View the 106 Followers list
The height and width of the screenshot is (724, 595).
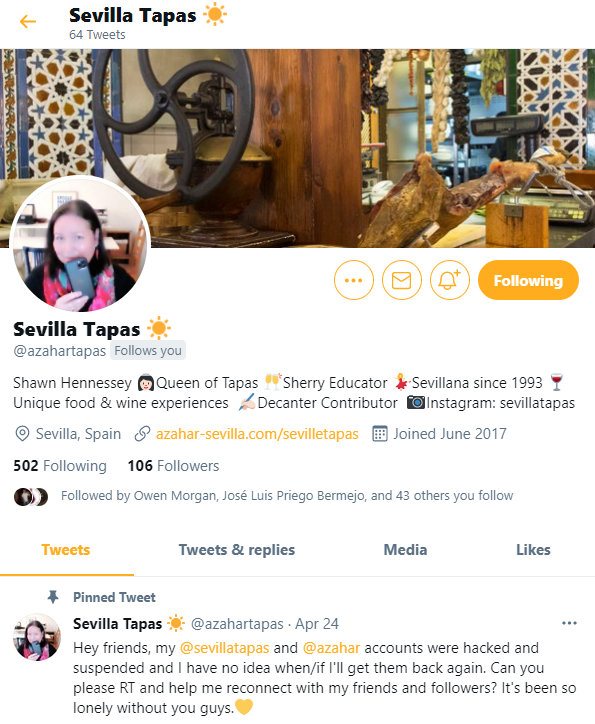(x=174, y=465)
